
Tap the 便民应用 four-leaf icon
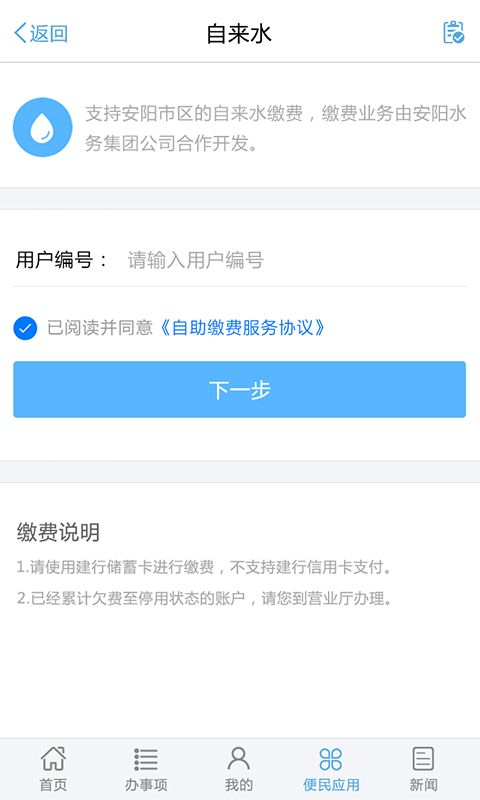331,759
